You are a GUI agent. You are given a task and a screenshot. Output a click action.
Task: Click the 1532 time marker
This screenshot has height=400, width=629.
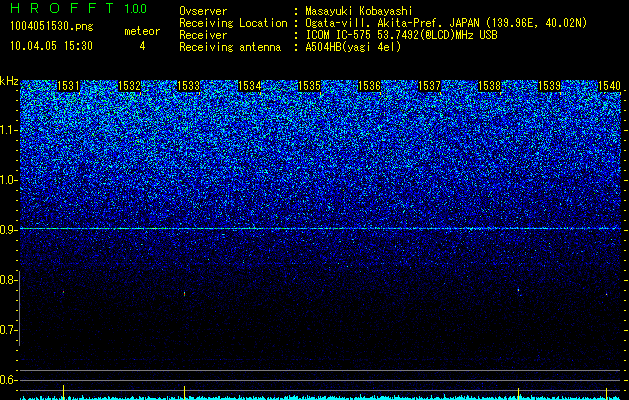[130, 86]
